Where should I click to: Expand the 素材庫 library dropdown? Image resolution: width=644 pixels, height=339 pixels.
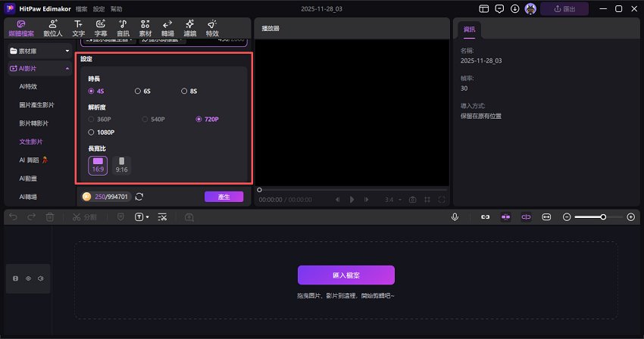tap(67, 51)
